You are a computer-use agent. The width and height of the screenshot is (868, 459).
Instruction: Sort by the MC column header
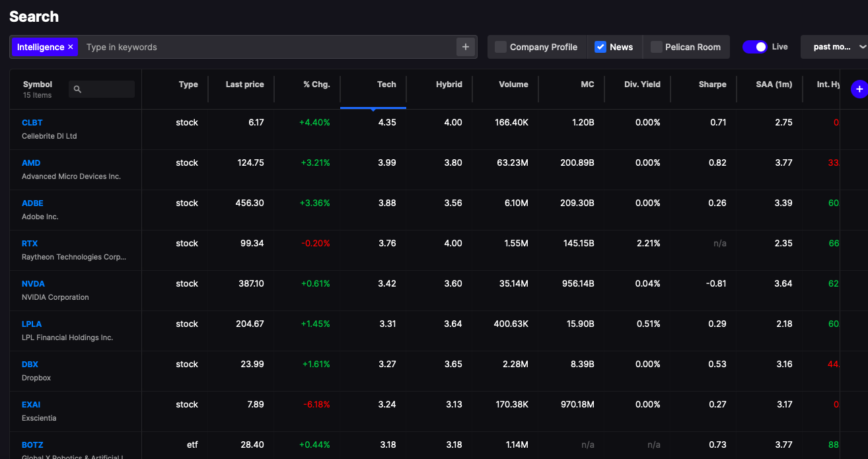click(587, 85)
